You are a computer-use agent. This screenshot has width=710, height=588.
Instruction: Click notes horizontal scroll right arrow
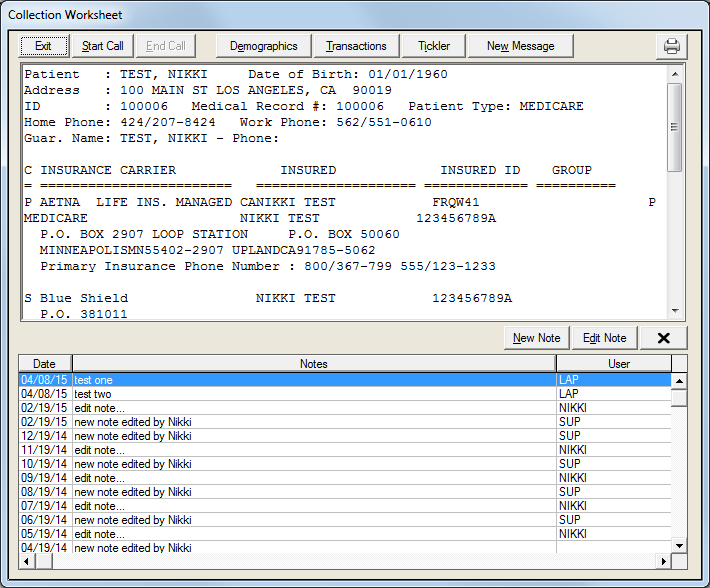(663, 560)
